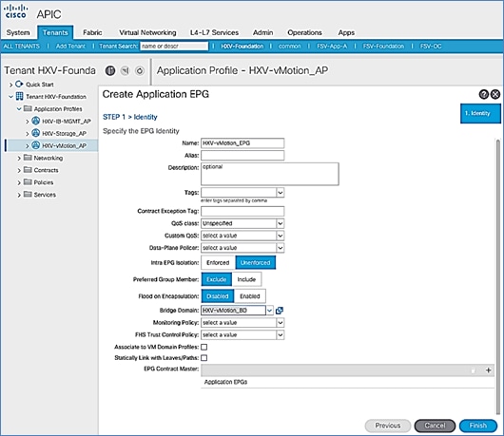Expand the Networking tree node
The image size is (504, 436).
tap(19, 158)
